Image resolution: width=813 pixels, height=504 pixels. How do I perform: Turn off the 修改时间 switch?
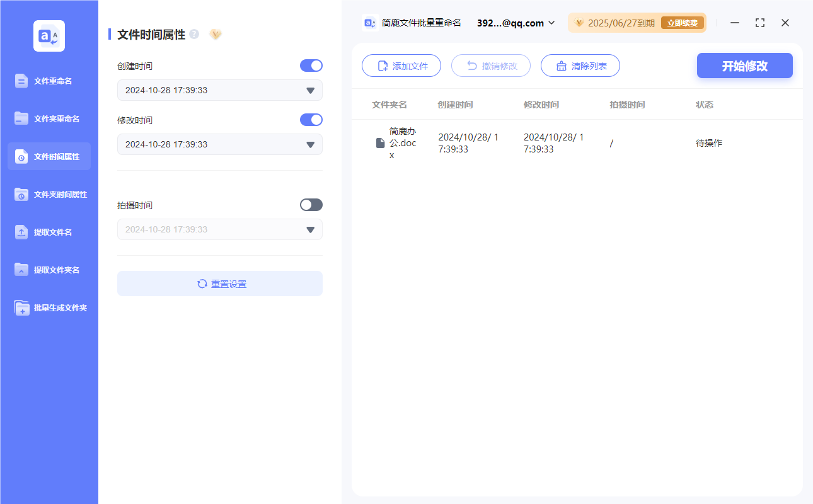pyautogui.click(x=311, y=120)
